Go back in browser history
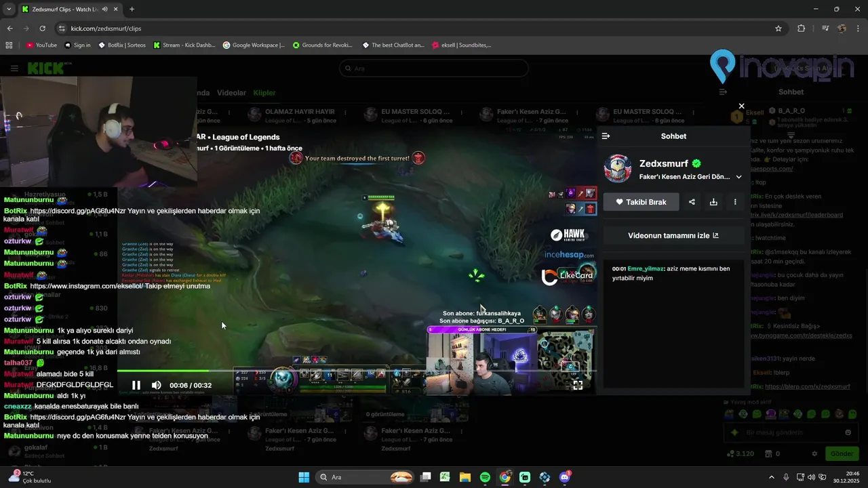The width and height of the screenshot is (868, 488). (9, 28)
